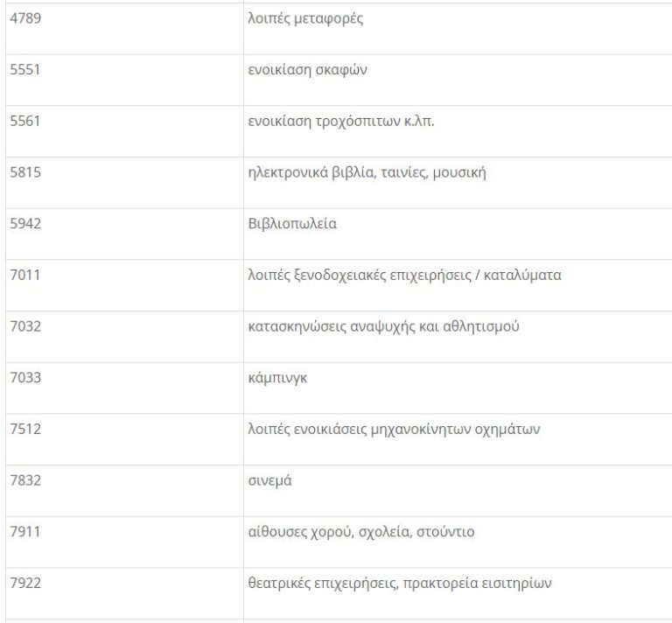Click the "ενοικίαση τροχόσπιτων κ.λπ." entry
The image size is (672, 623).
point(341,121)
